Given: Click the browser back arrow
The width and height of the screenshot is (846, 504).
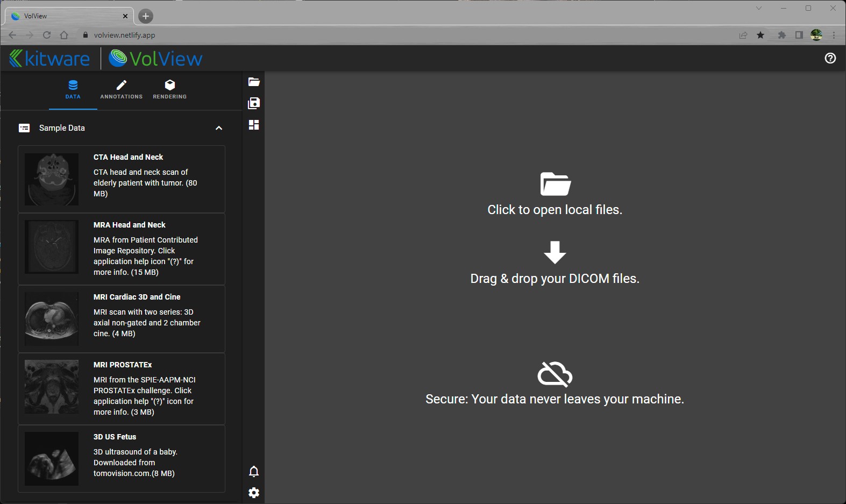Looking at the screenshot, I should (12, 35).
